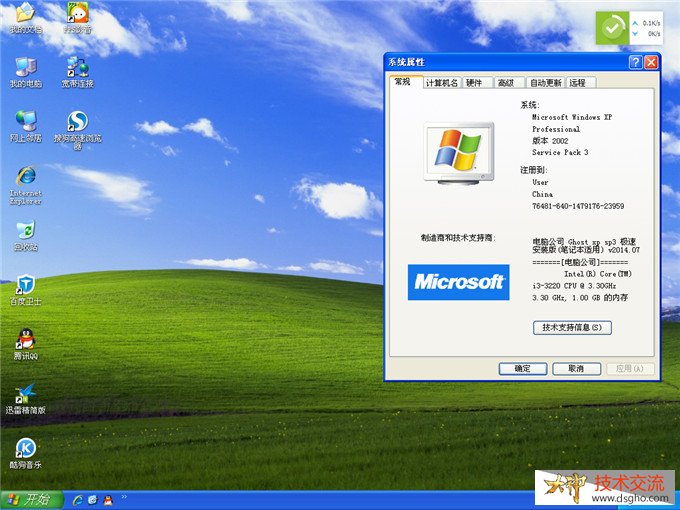Click the 'Microsoft Windows XP' text
The height and width of the screenshot is (510, 680).
(x=572, y=117)
